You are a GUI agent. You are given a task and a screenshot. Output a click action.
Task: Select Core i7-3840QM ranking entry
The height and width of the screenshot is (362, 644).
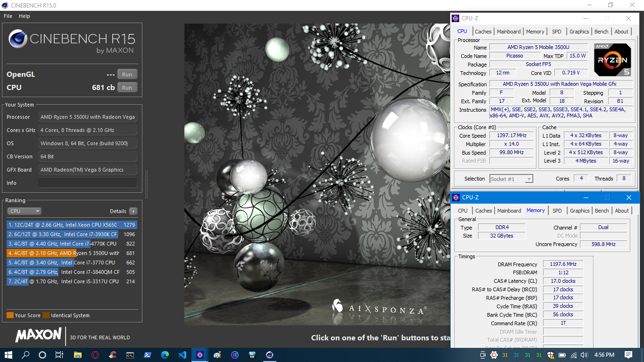click(x=72, y=272)
